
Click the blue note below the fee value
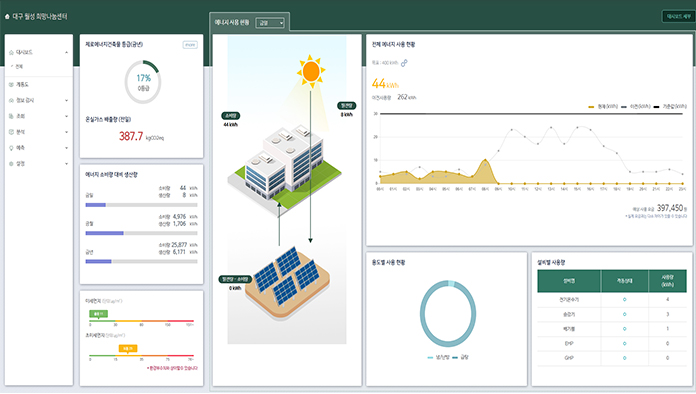[x=656, y=217]
